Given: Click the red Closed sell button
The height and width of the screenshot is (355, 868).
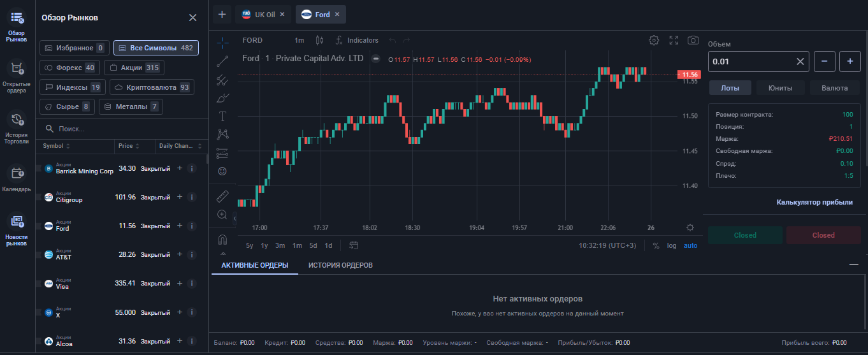Looking at the screenshot, I should (823, 235).
